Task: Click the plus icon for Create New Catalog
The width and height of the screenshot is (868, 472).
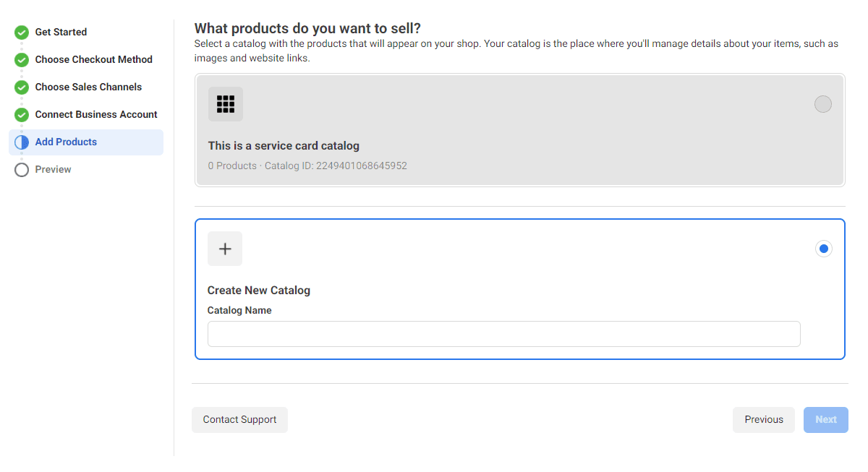Action: (x=225, y=249)
